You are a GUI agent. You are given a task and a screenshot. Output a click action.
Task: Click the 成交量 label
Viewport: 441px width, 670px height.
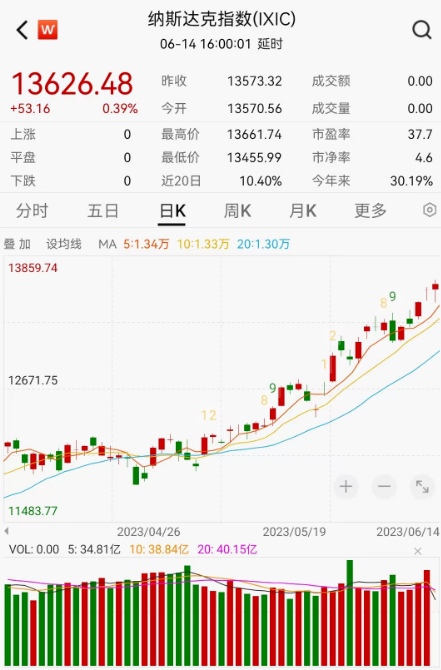coord(331,109)
